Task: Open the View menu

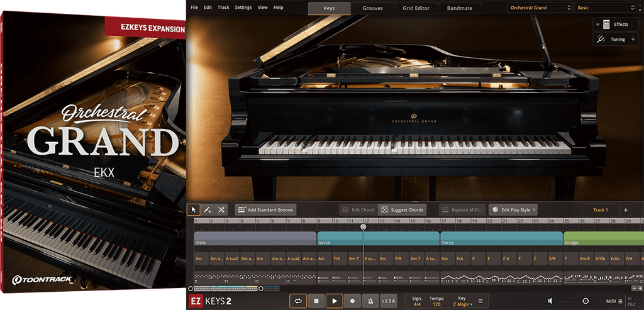Action: (262, 8)
